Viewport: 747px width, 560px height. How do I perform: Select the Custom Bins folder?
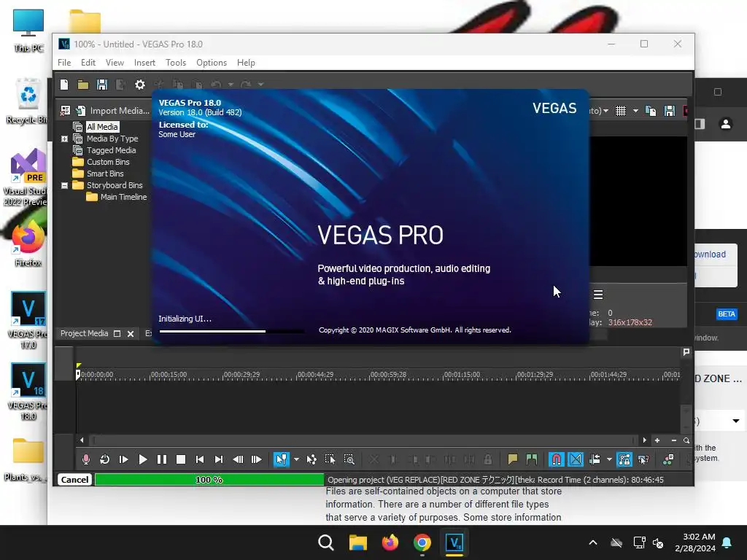108,162
